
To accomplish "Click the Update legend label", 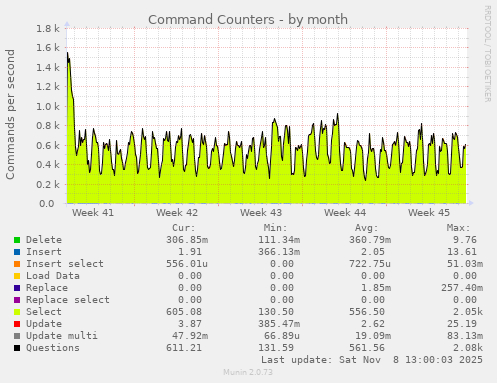I will pyautogui.click(x=44, y=324).
